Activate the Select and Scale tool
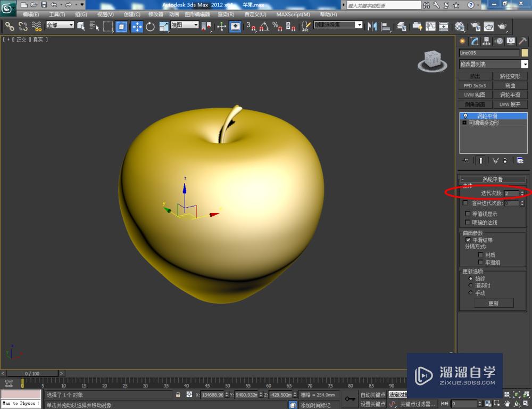Image resolution: width=532 pixels, height=409 pixels. tap(164, 27)
